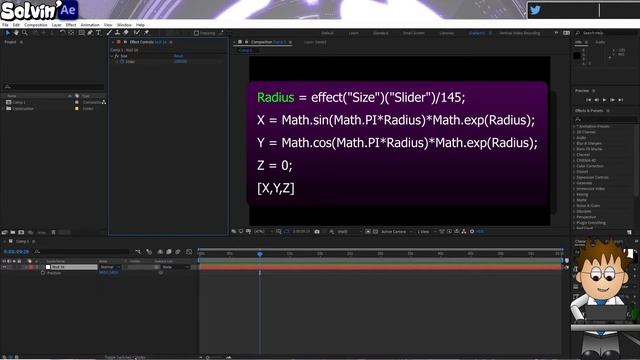Open the Expression Controls effects category

[x=592, y=178]
